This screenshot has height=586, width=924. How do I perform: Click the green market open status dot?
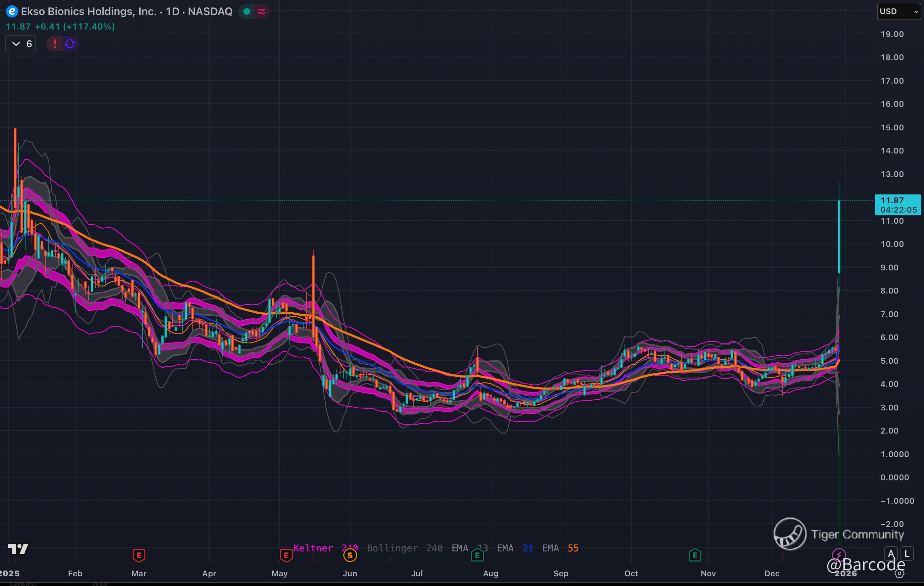[x=247, y=11]
